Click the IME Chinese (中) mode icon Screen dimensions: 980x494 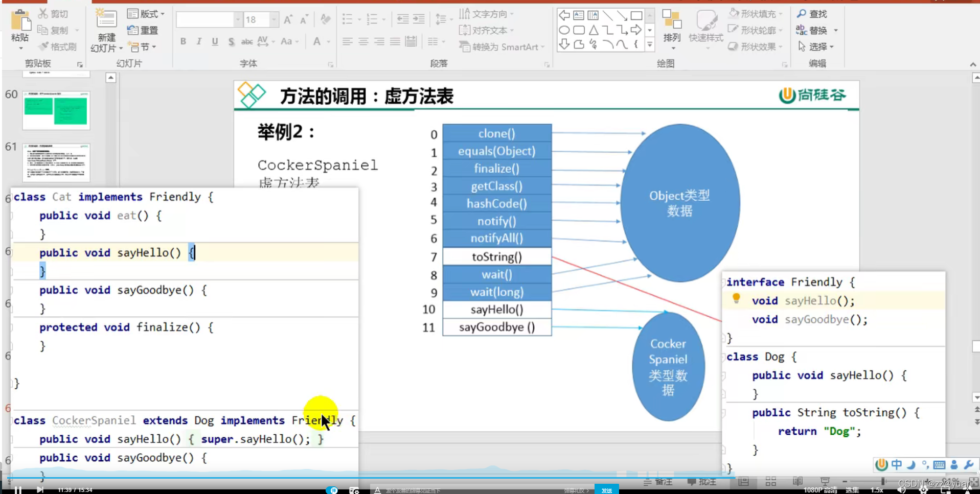(896, 464)
